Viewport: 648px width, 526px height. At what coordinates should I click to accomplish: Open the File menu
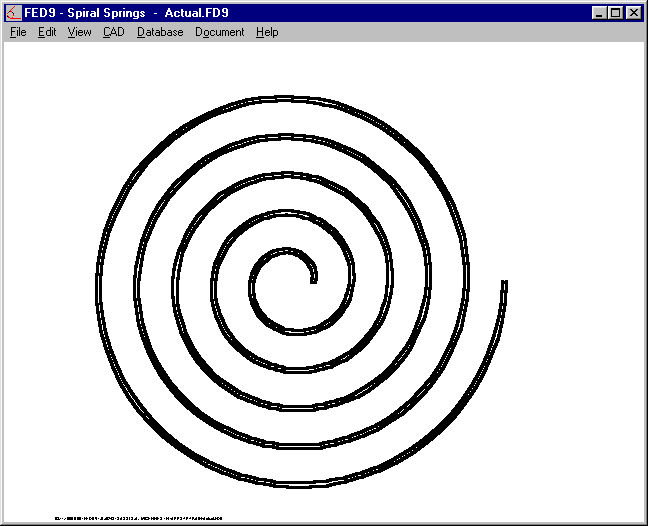(18, 32)
